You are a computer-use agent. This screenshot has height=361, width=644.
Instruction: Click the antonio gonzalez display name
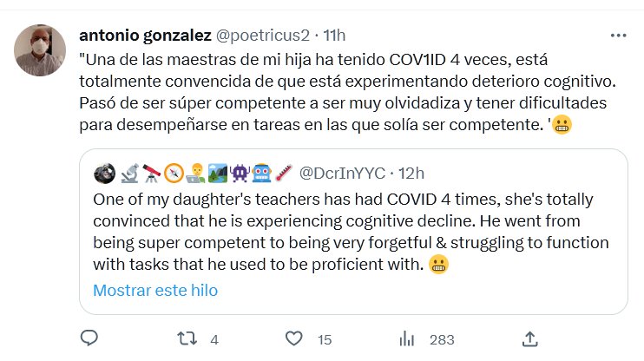click(142, 36)
